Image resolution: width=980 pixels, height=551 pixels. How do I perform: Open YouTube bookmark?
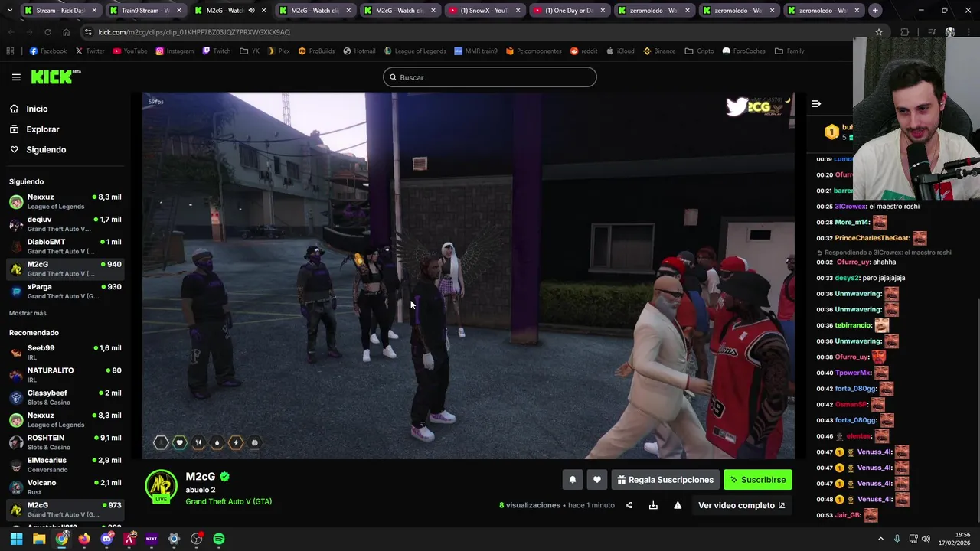(129, 51)
